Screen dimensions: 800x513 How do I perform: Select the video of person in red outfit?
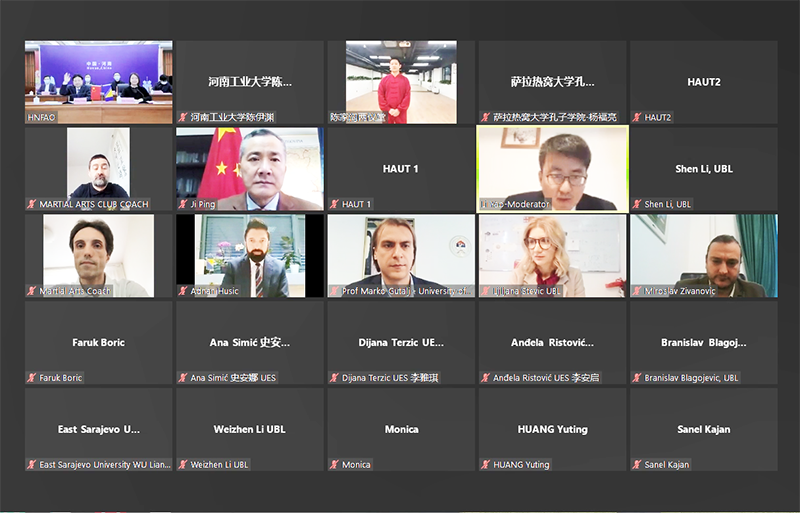tap(401, 78)
